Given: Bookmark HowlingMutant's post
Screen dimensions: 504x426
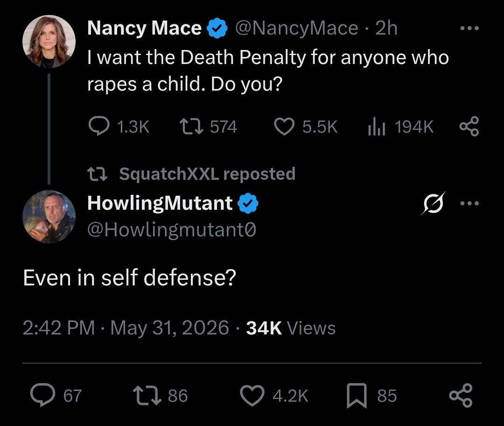Looking at the screenshot, I should click(371, 396).
